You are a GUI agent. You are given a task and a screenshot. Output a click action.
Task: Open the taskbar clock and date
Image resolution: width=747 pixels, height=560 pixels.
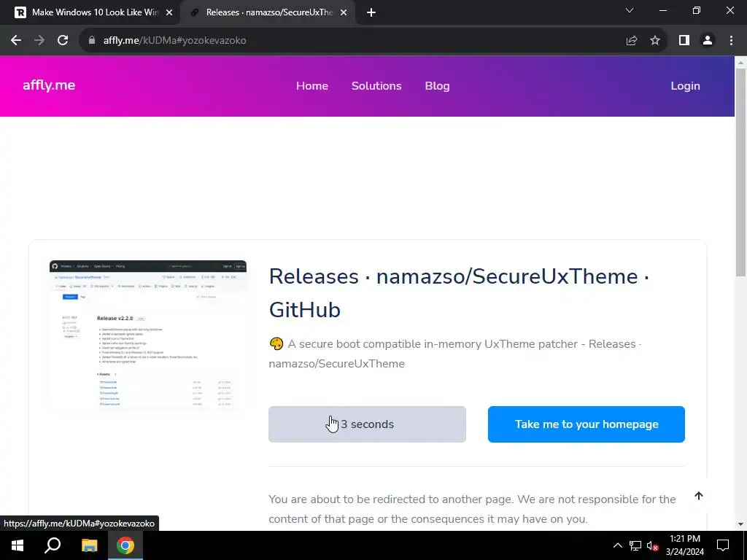[x=684, y=545]
